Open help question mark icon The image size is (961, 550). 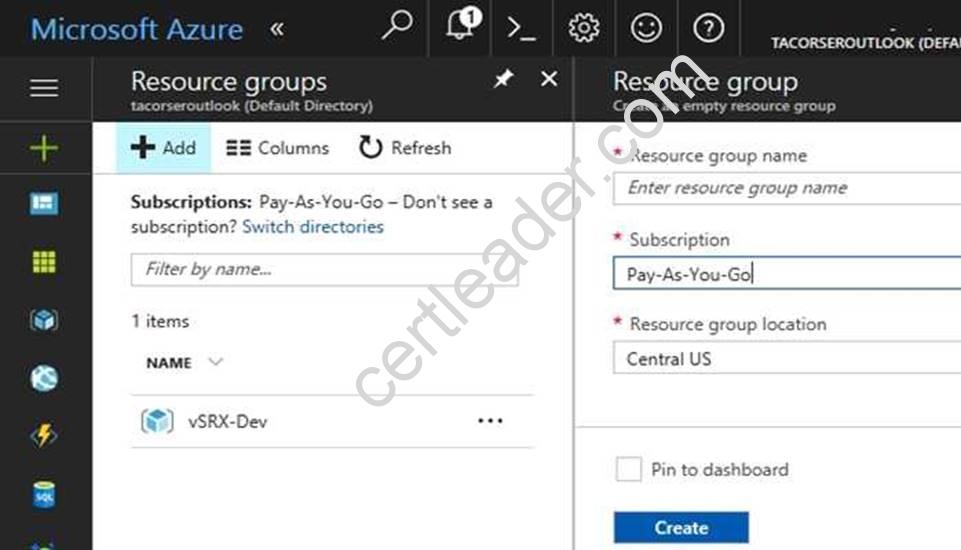pos(708,28)
